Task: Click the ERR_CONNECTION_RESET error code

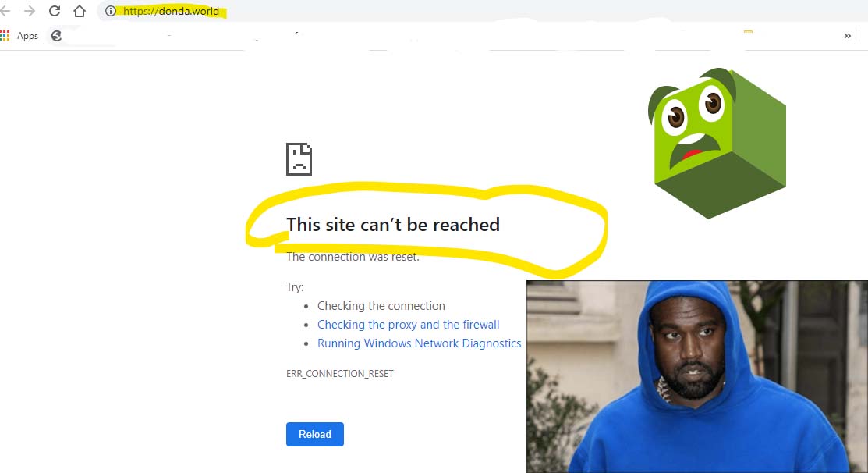Action: click(x=340, y=374)
